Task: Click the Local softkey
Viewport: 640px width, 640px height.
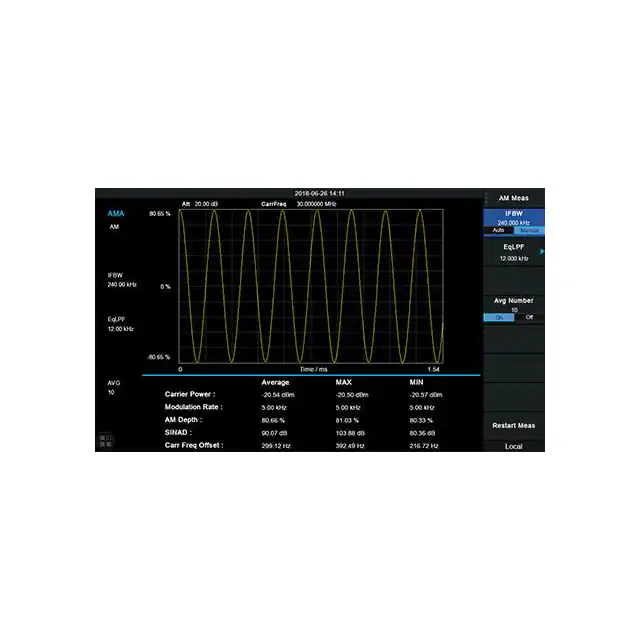Action: pos(513,446)
